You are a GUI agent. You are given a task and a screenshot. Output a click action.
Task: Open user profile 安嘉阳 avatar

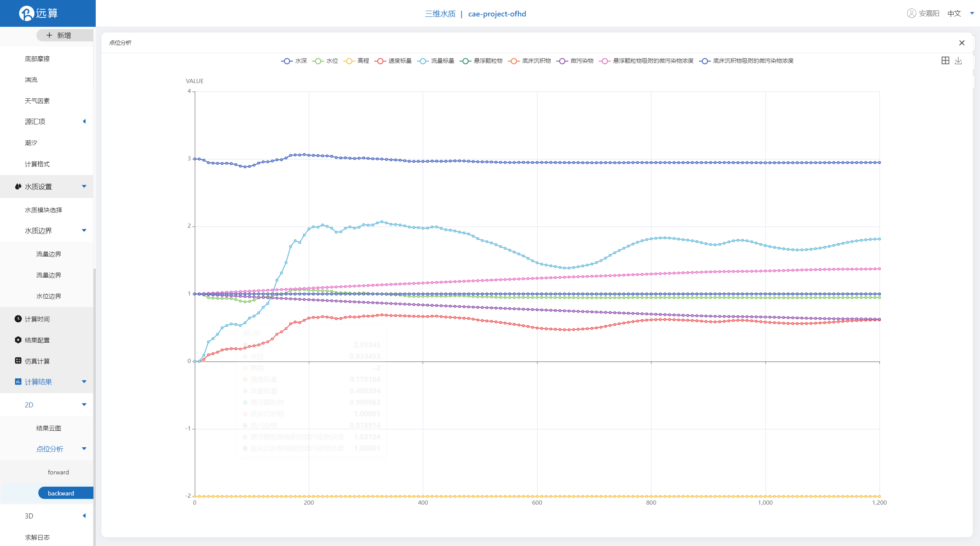coord(911,13)
